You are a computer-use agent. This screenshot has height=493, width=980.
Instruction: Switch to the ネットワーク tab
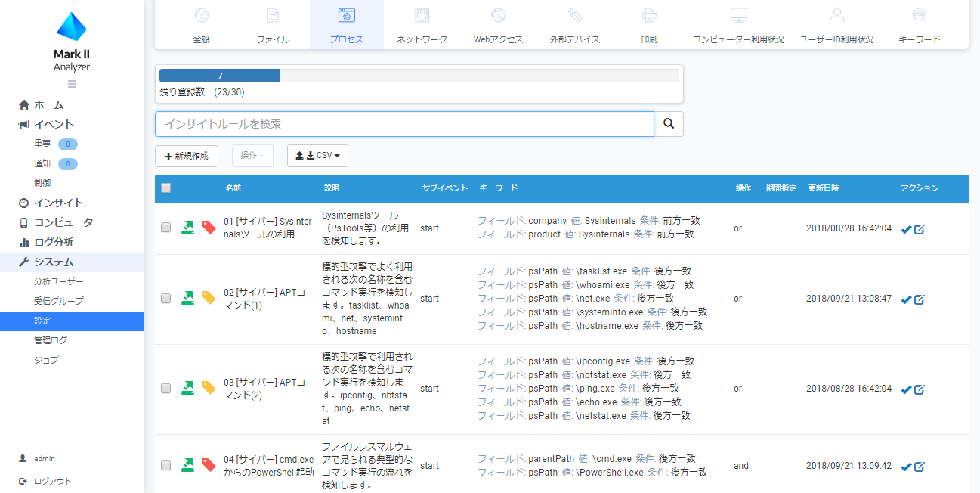(x=422, y=25)
